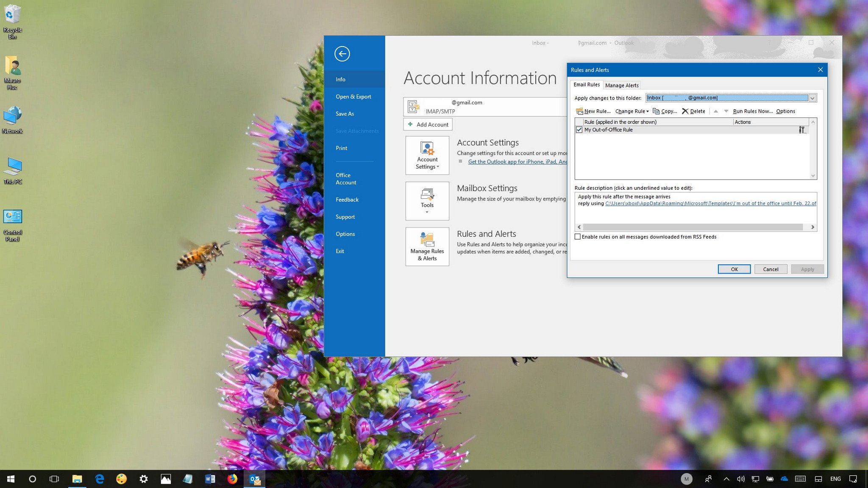Open People icon in system tray

point(708,479)
